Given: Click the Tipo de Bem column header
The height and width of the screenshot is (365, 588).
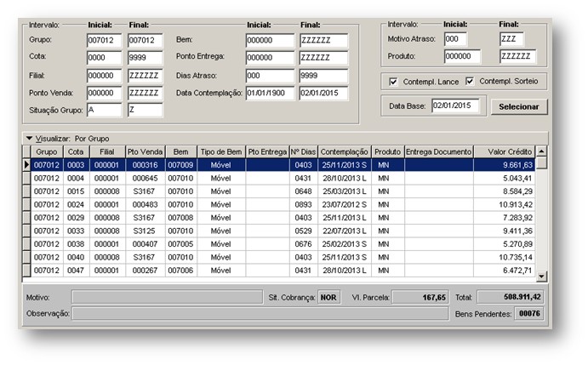Looking at the screenshot, I should click(221, 152).
